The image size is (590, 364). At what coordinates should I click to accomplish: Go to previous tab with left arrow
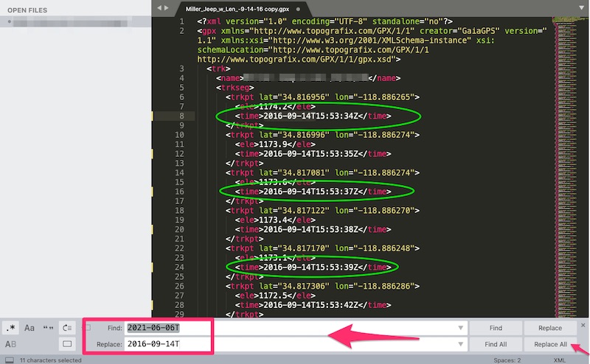click(159, 8)
